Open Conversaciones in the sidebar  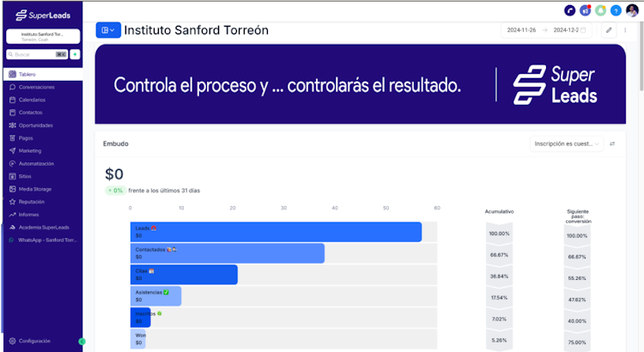pos(37,87)
